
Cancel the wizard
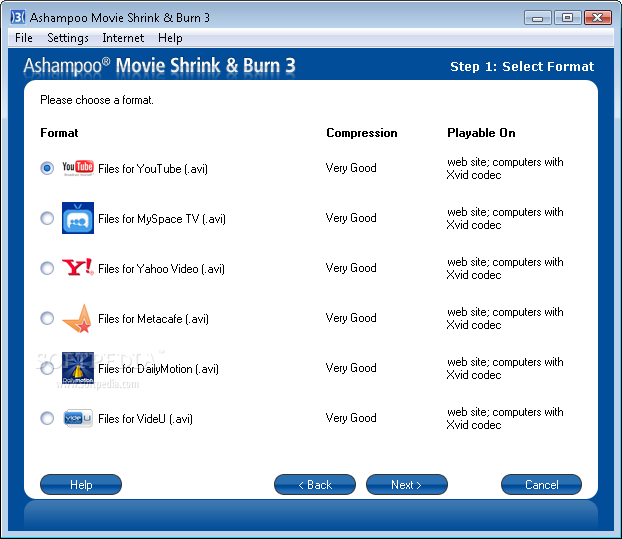pyautogui.click(x=541, y=485)
